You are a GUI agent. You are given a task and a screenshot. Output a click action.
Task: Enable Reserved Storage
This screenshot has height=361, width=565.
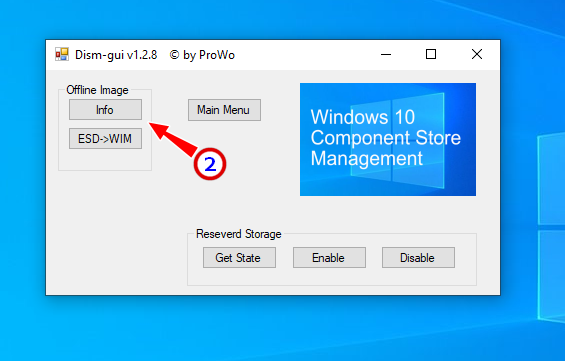pos(329,258)
